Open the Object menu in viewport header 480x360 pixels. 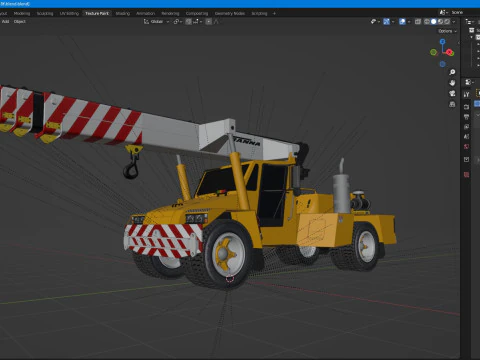[19, 21]
